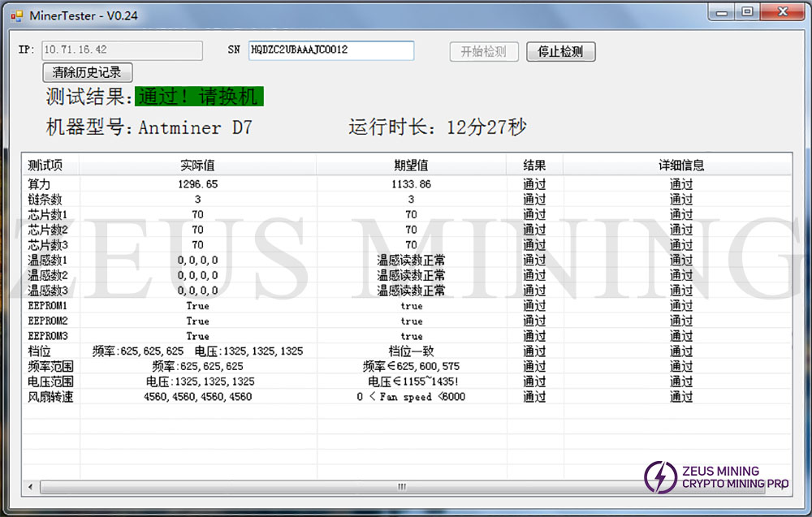Click the 结果 column header
The width and height of the screenshot is (812, 517).
534,165
